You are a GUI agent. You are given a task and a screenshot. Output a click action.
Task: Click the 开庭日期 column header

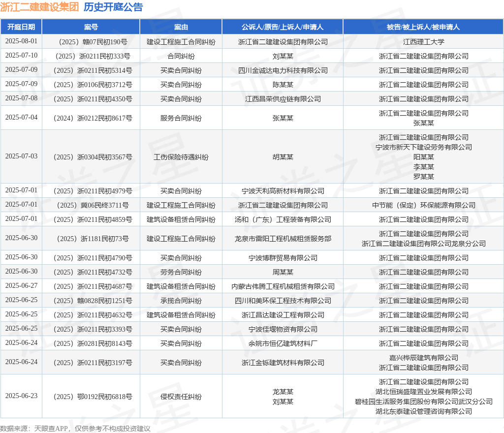click(x=21, y=27)
